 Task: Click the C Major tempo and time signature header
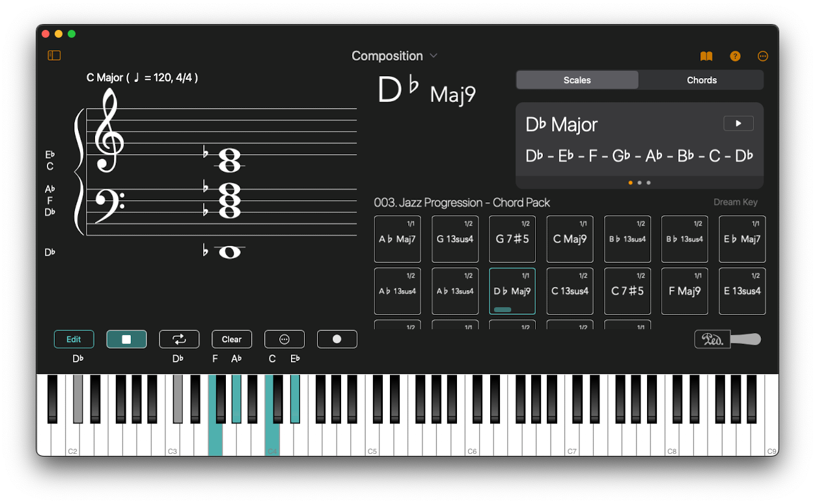coord(142,77)
